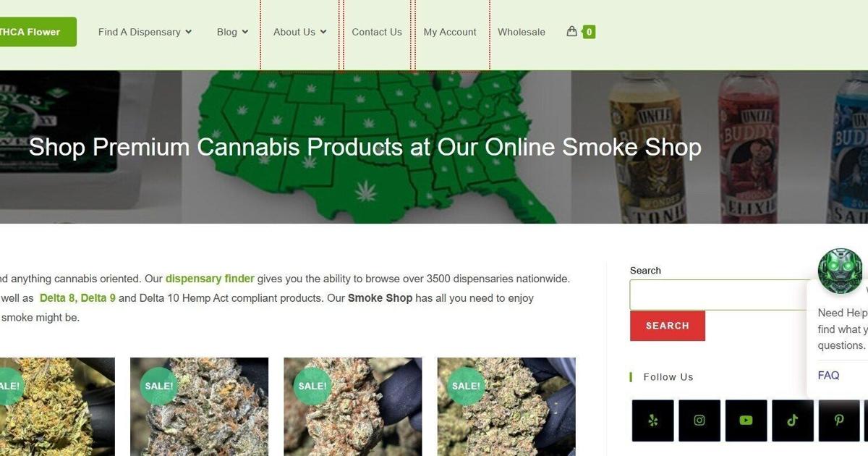Expand the Blog menu chevron
The width and height of the screenshot is (868, 456).
pos(245,32)
